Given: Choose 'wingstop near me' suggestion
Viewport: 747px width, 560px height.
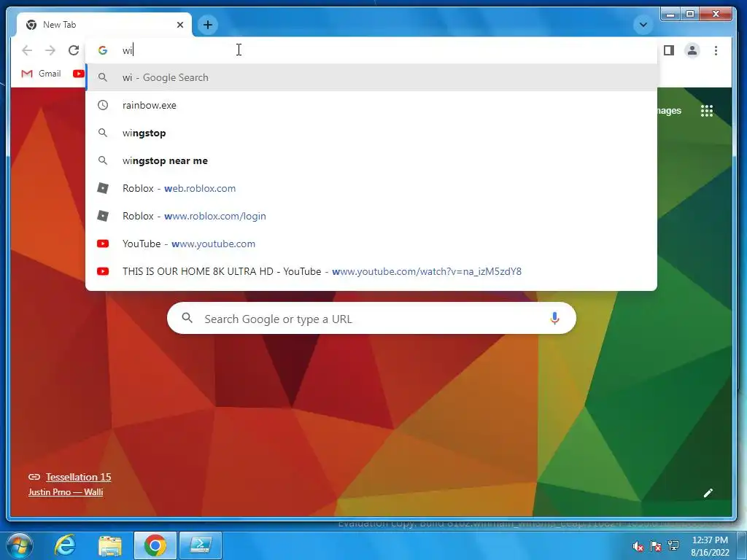Looking at the screenshot, I should [371, 160].
